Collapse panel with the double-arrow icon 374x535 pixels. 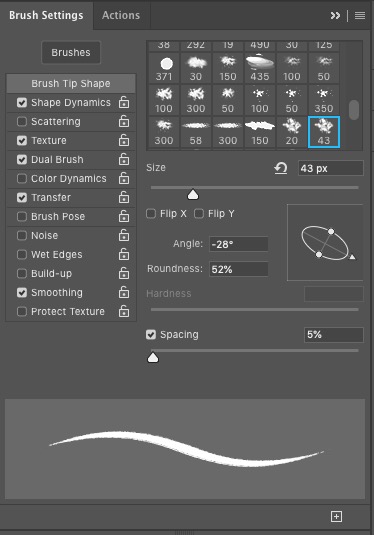335,15
